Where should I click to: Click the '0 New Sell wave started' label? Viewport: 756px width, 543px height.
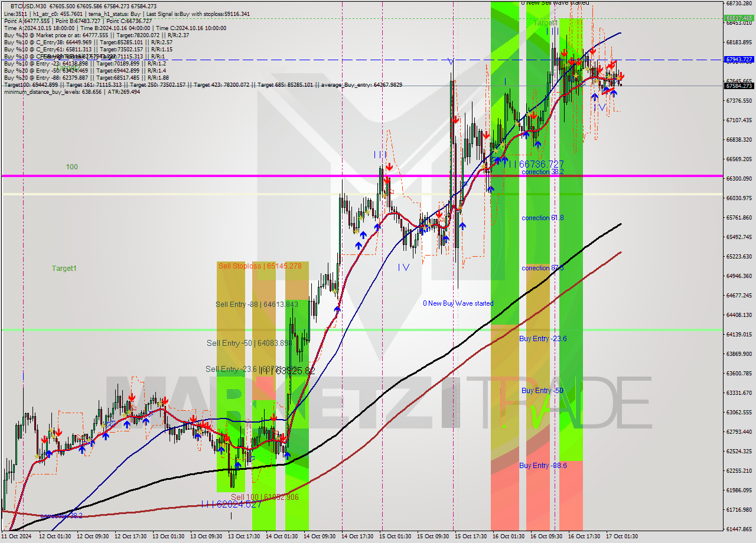555,3
